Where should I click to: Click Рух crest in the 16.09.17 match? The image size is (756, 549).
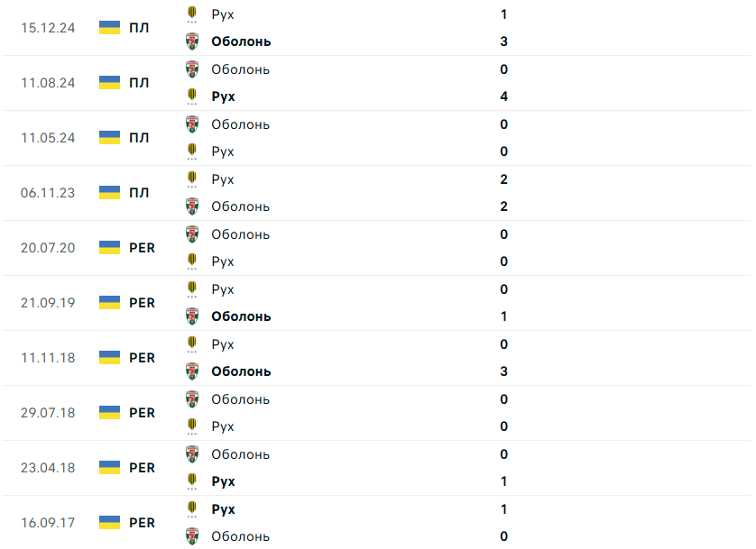click(192, 509)
